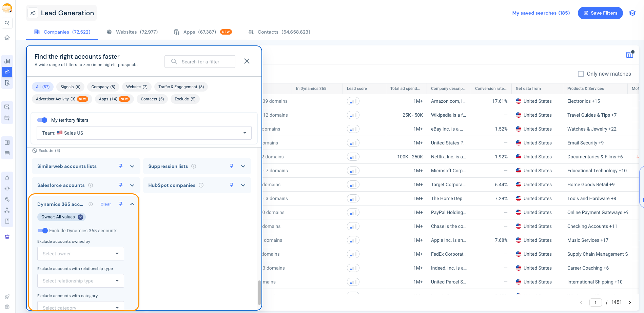This screenshot has height=313, width=644.
Task: Toggle lead score for Netflix row
Action: (x=353, y=157)
